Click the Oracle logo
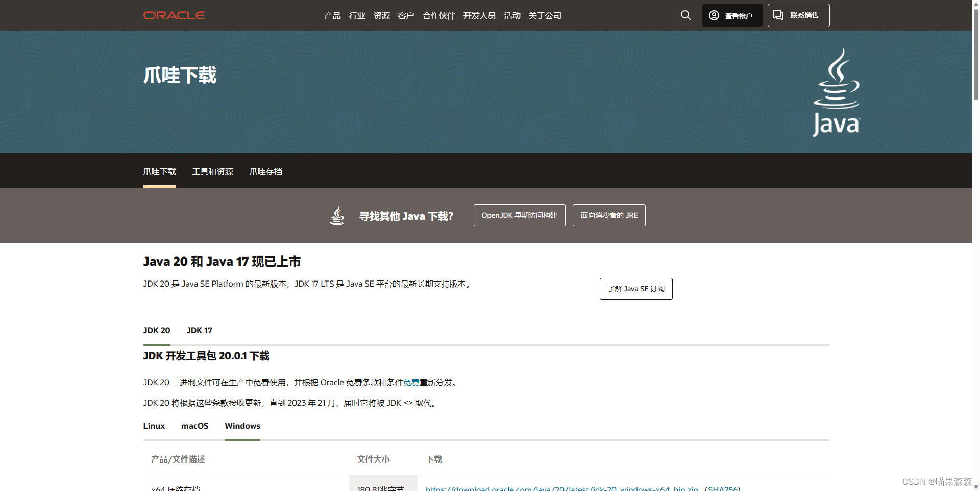 pyautogui.click(x=174, y=15)
